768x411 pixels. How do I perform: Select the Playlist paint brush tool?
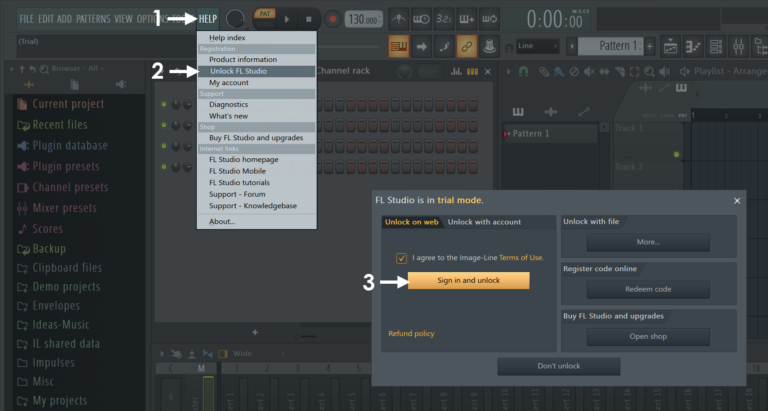tap(558, 72)
